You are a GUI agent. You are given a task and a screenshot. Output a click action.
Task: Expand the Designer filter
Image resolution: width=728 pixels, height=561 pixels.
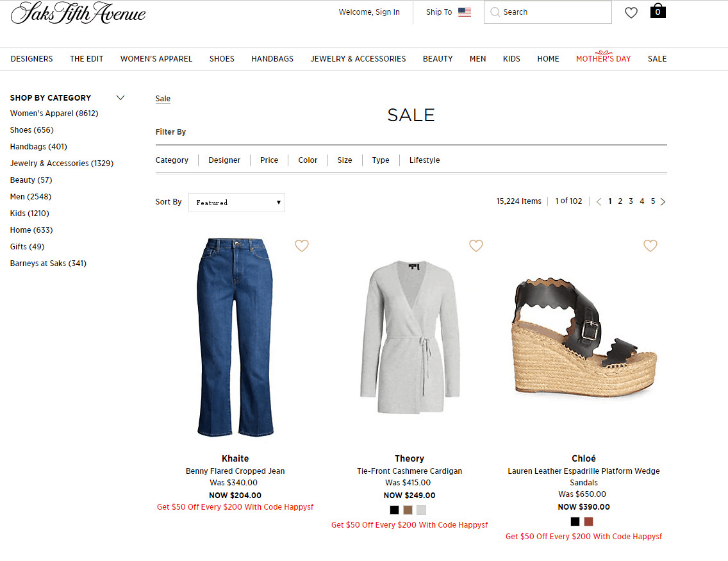pos(224,160)
